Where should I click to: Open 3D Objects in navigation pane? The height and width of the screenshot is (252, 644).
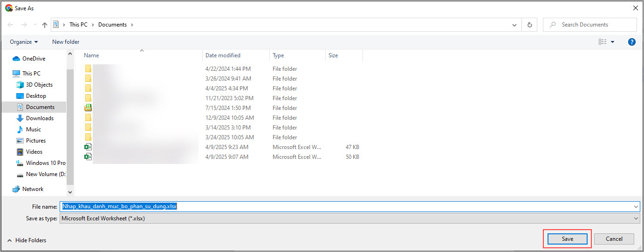coord(39,85)
